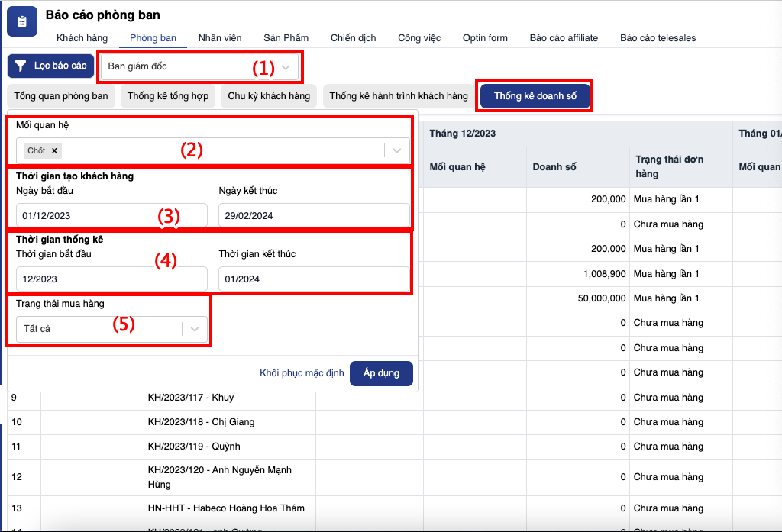Click the Ngày bắt đầu date field
This screenshot has width=782, height=532.
pyautogui.click(x=111, y=215)
